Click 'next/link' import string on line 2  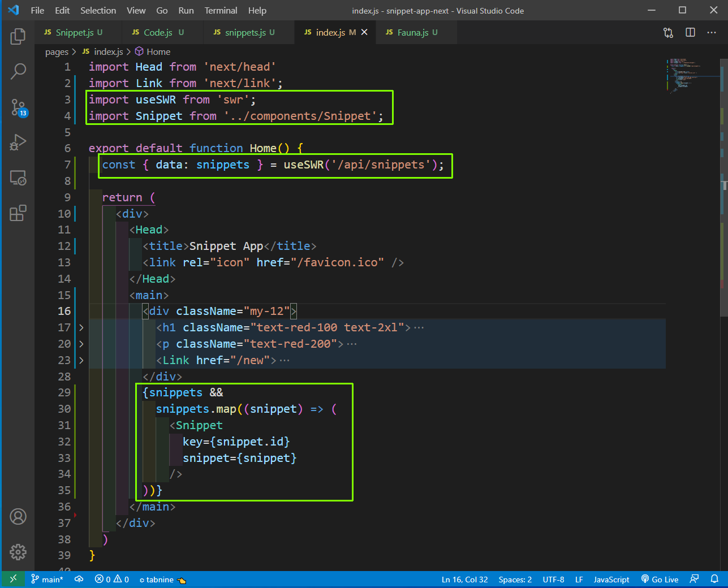240,83
